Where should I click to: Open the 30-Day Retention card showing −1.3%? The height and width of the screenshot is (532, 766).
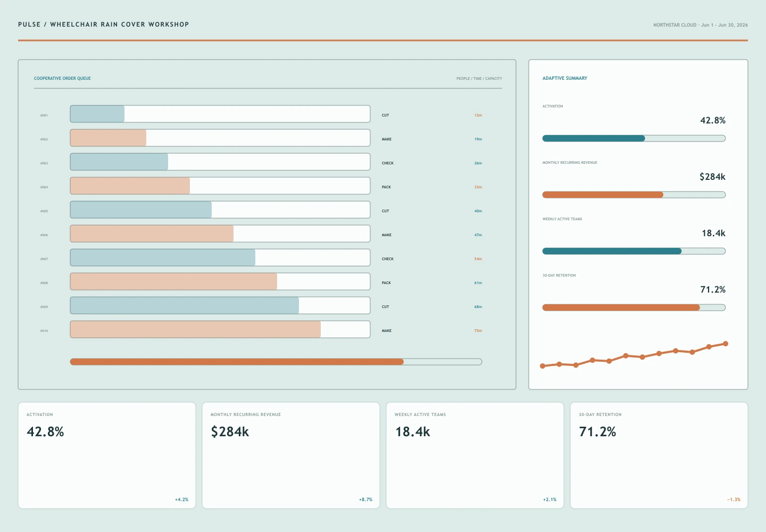click(659, 455)
